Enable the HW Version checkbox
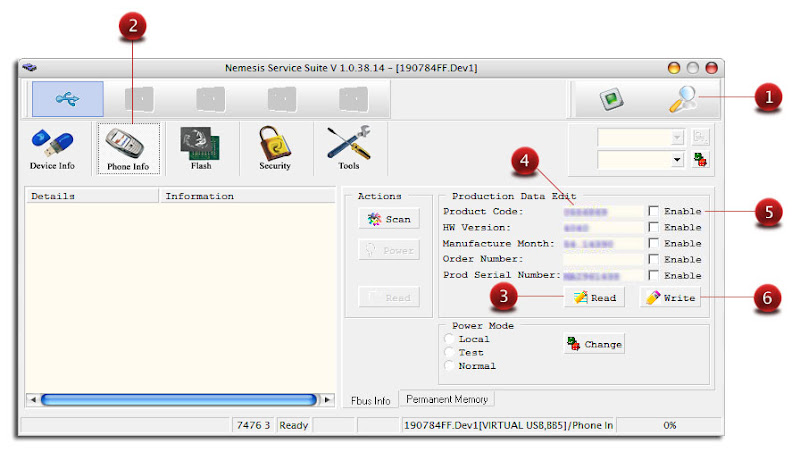 (x=654, y=227)
